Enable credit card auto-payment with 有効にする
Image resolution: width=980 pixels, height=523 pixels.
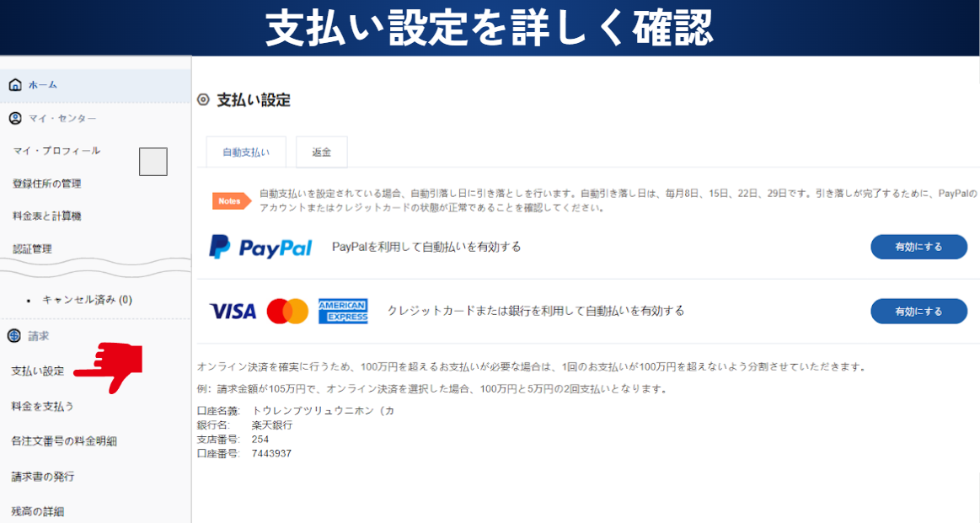[918, 311]
